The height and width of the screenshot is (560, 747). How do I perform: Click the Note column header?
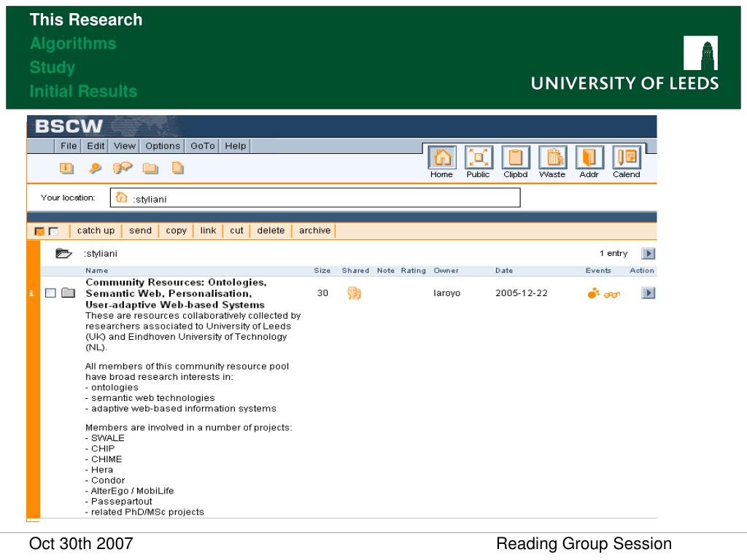click(x=386, y=271)
